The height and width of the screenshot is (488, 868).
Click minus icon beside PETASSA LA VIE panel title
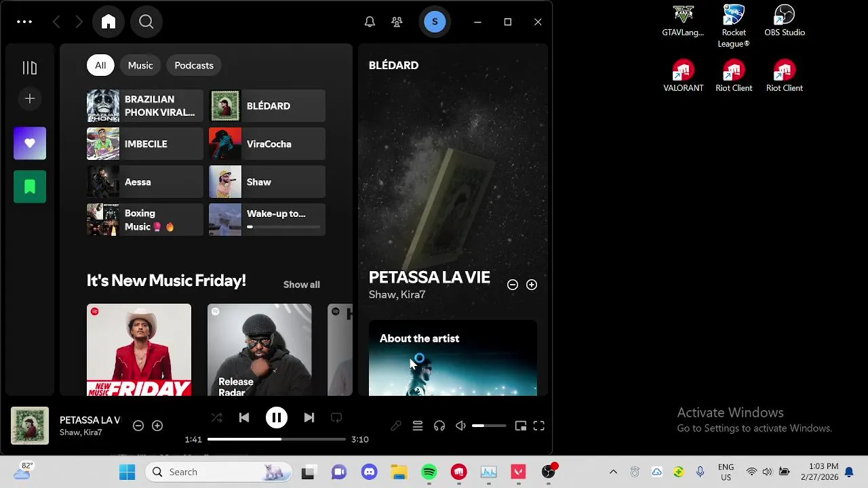pos(513,285)
